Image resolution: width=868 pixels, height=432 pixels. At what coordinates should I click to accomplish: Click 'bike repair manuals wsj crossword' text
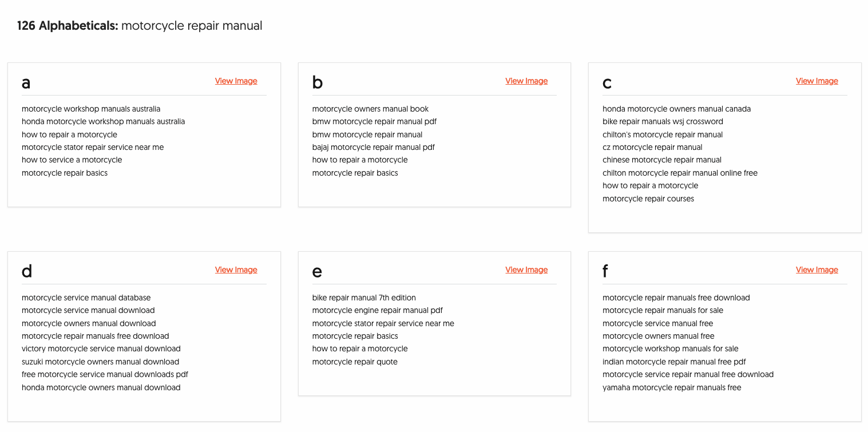[x=663, y=121]
